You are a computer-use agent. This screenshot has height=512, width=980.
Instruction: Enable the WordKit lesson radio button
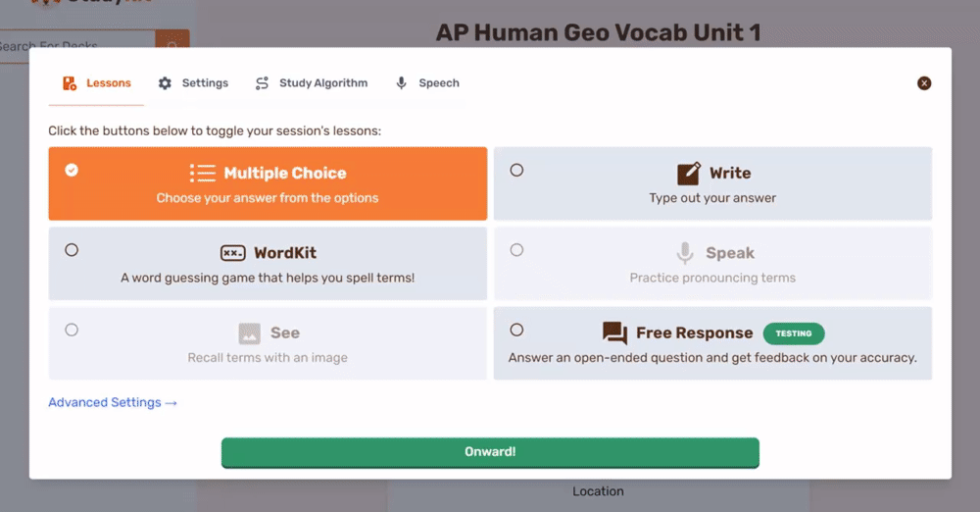click(x=72, y=250)
